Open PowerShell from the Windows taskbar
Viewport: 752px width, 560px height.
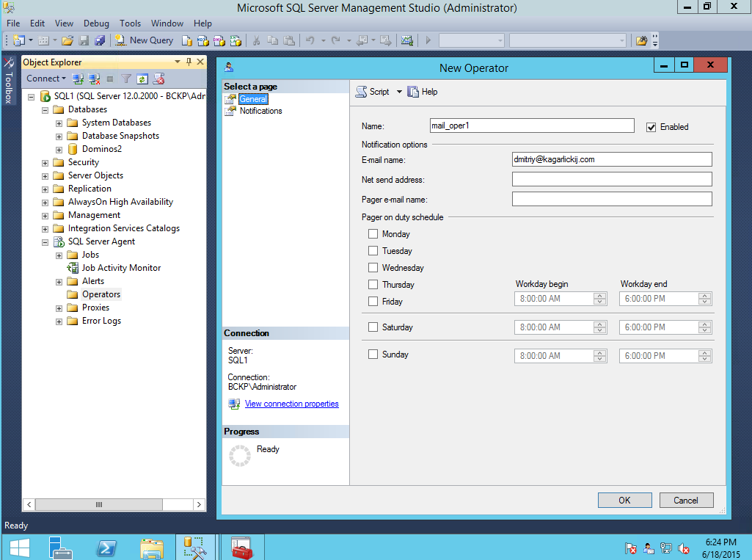click(106, 547)
